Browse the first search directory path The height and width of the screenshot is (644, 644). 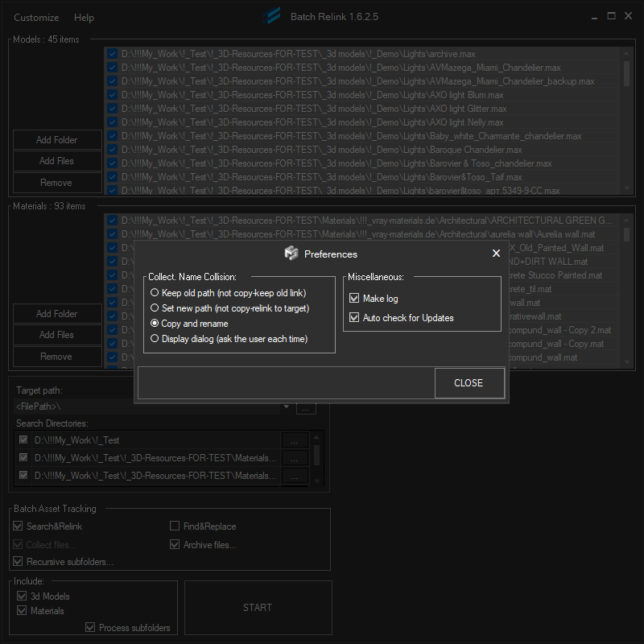point(295,440)
